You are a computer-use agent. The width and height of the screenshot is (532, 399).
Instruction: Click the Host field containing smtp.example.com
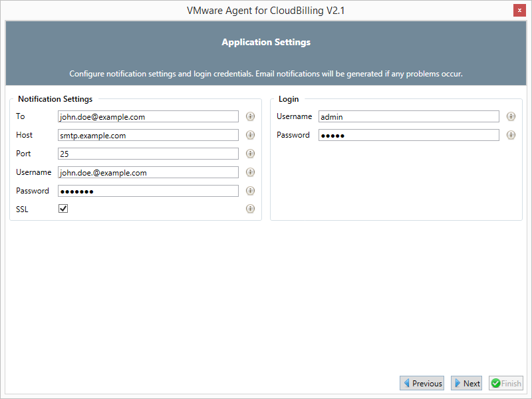(x=148, y=135)
